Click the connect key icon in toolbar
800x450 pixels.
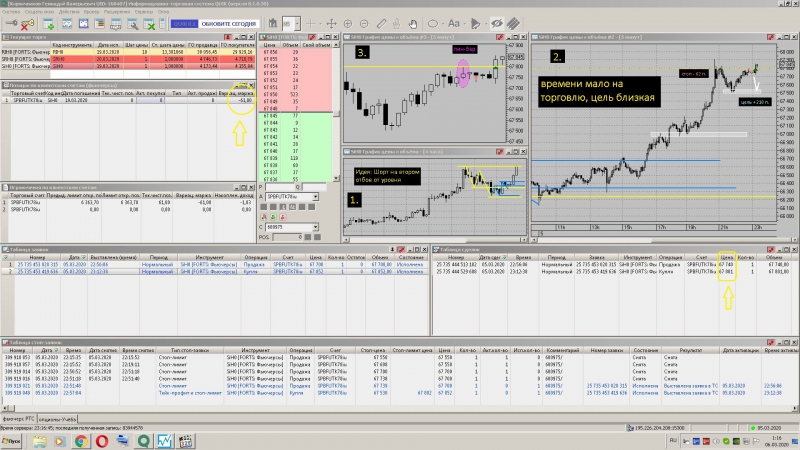coord(11,23)
